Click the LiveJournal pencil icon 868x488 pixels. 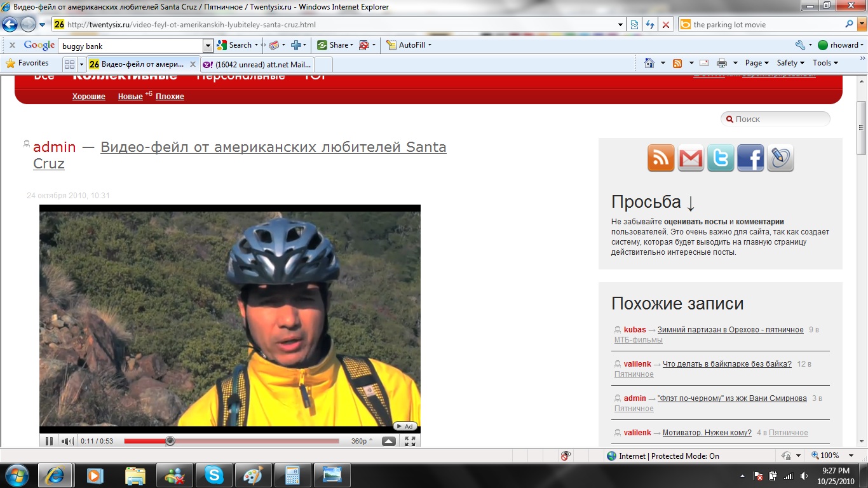(x=780, y=158)
